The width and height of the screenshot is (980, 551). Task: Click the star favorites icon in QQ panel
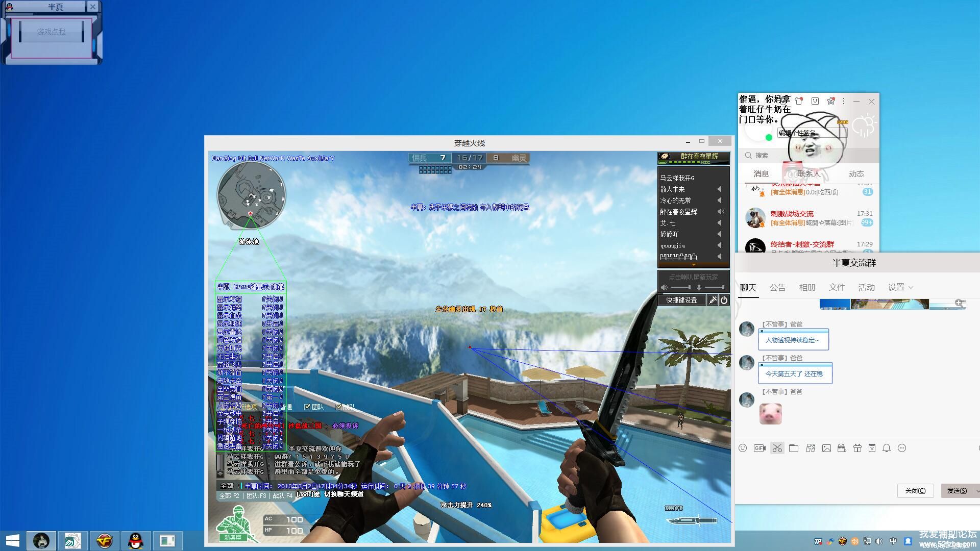[831, 101]
